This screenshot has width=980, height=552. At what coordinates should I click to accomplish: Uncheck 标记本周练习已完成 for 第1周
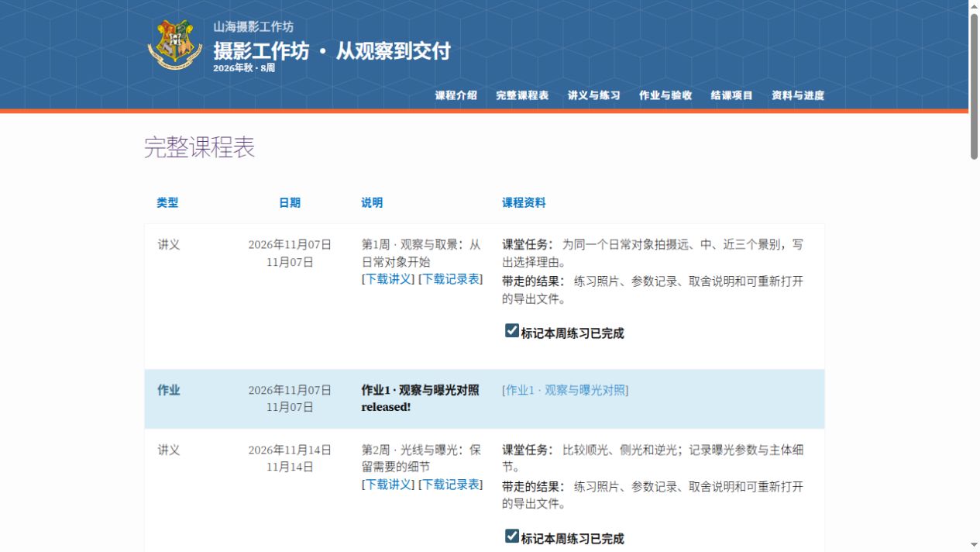pyautogui.click(x=512, y=331)
